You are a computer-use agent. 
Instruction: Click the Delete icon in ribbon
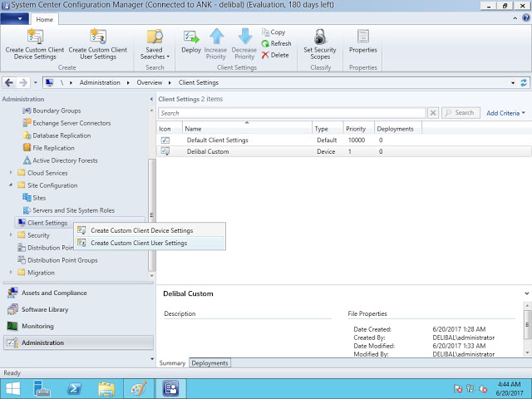pyautogui.click(x=275, y=55)
